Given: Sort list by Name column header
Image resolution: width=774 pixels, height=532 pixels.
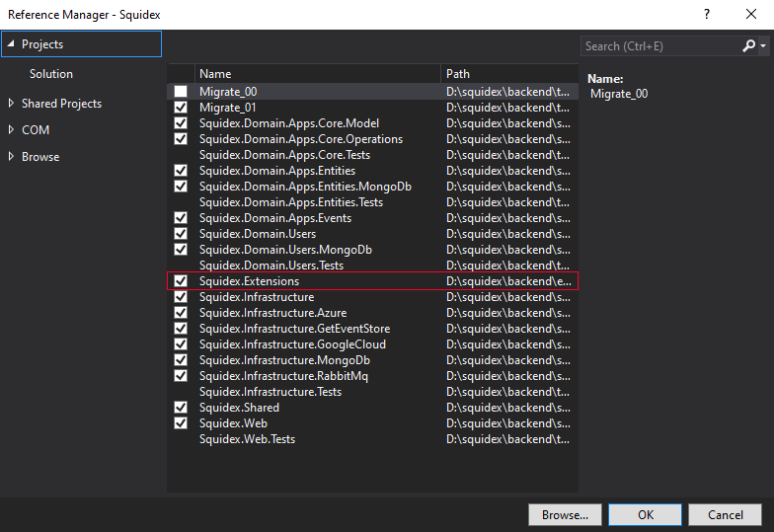Looking at the screenshot, I should point(318,73).
